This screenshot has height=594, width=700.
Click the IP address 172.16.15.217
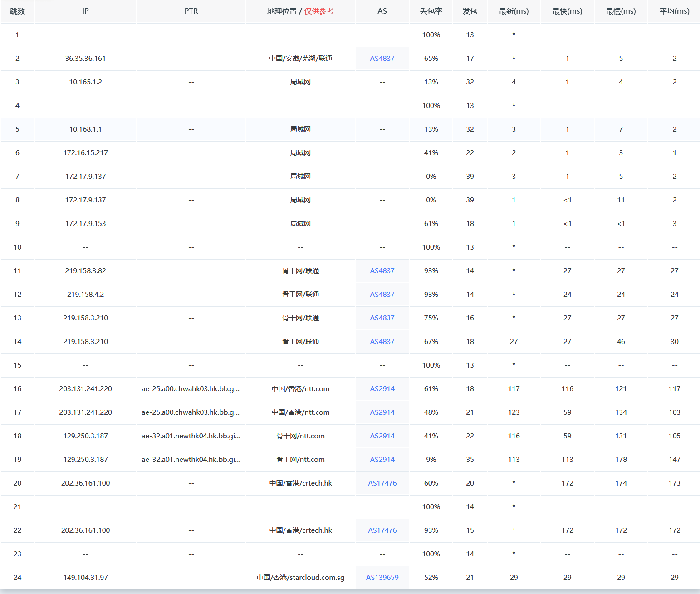coord(85,153)
